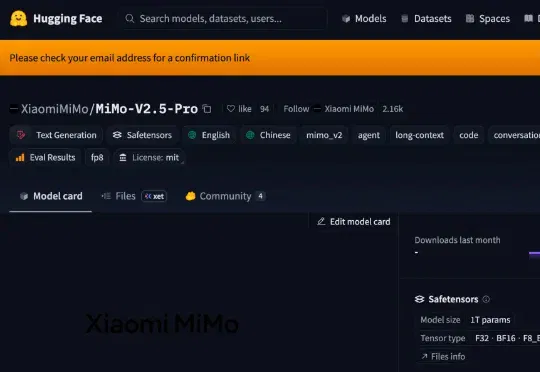Copy model name with the copy icon
The height and width of the screenshot is (372, 540).
pos(207,109)
